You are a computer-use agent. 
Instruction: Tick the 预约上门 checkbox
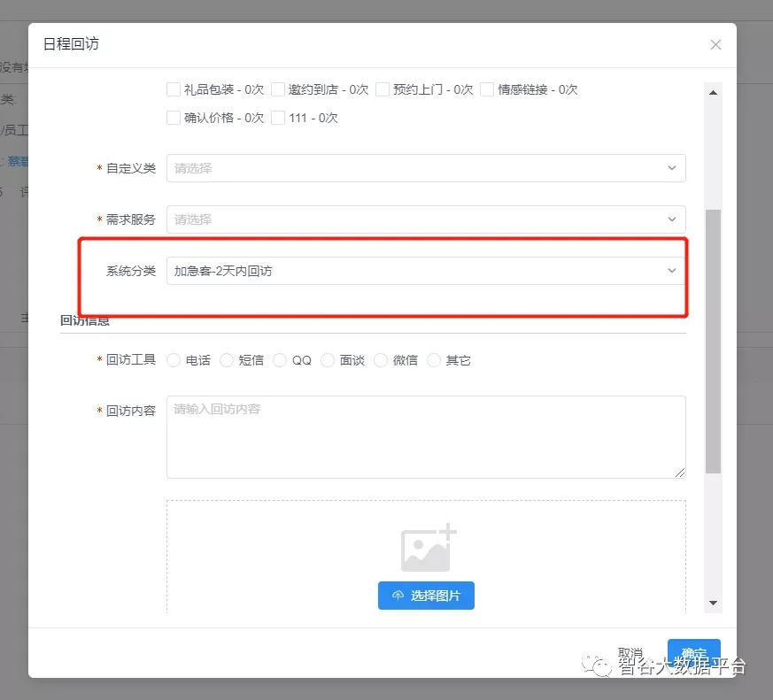tap(383, 89)
